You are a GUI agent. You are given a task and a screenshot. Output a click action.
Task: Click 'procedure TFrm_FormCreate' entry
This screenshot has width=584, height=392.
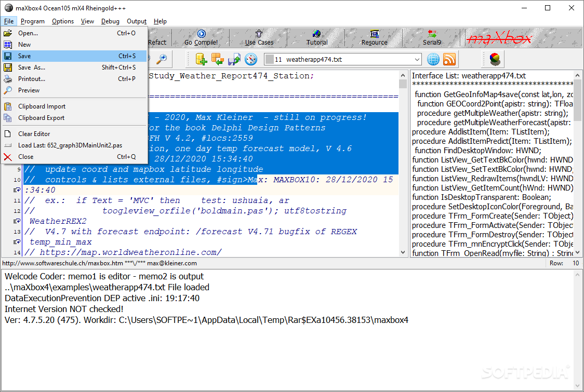tap(493, 216)
